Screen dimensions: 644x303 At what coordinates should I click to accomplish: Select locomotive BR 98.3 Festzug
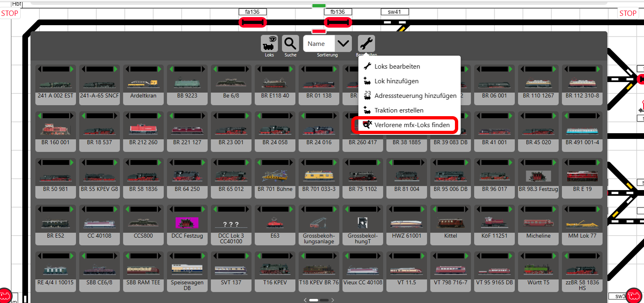pyautogui.click(x=539, y=178)
